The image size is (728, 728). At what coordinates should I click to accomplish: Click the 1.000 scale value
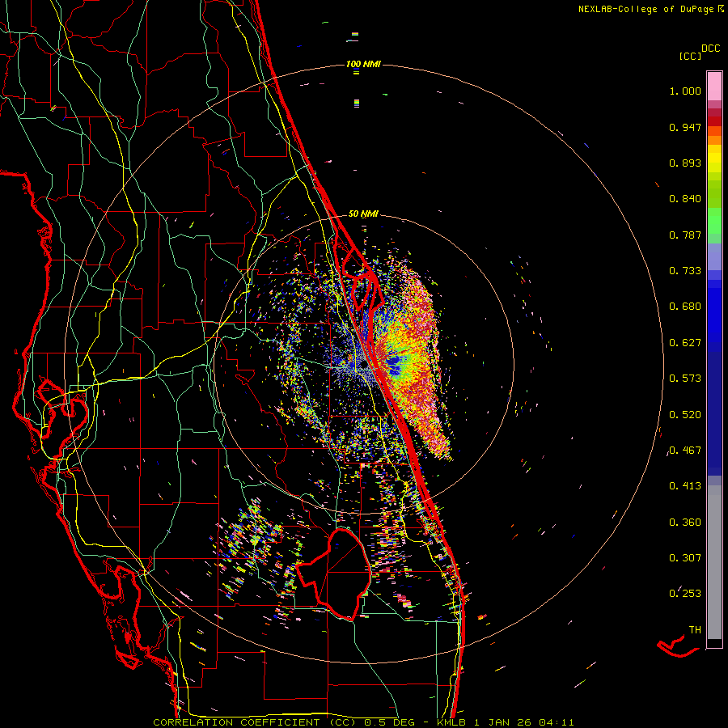685,91
